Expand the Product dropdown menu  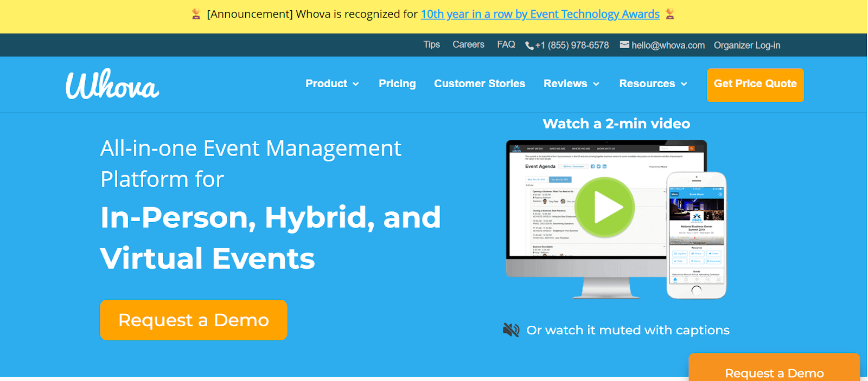pyautogui.click(x=332, y=83)
